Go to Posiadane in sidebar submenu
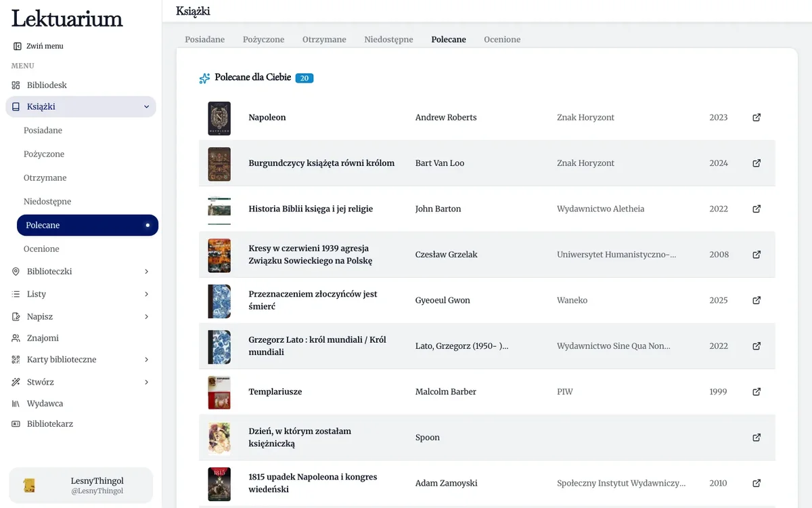 [43, 130]
